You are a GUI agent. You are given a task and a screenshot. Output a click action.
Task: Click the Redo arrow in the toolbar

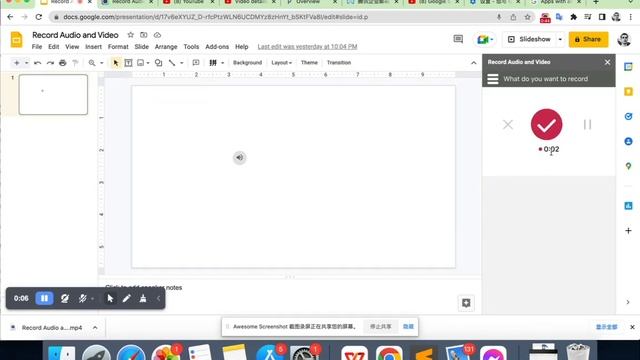(x=50, y=63)
